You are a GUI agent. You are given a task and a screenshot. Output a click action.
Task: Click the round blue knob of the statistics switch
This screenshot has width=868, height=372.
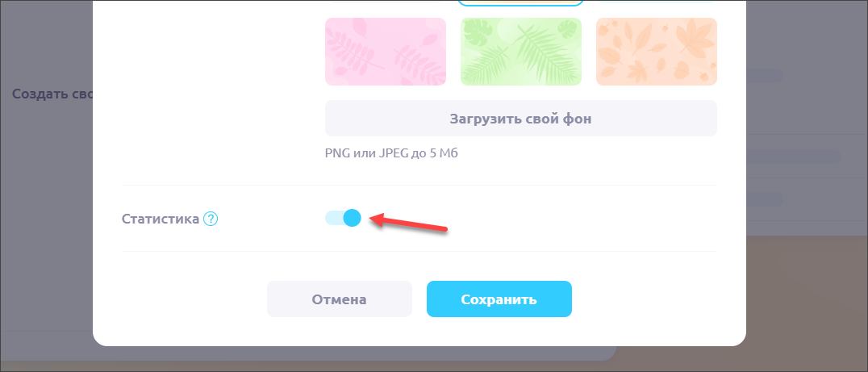352,218
